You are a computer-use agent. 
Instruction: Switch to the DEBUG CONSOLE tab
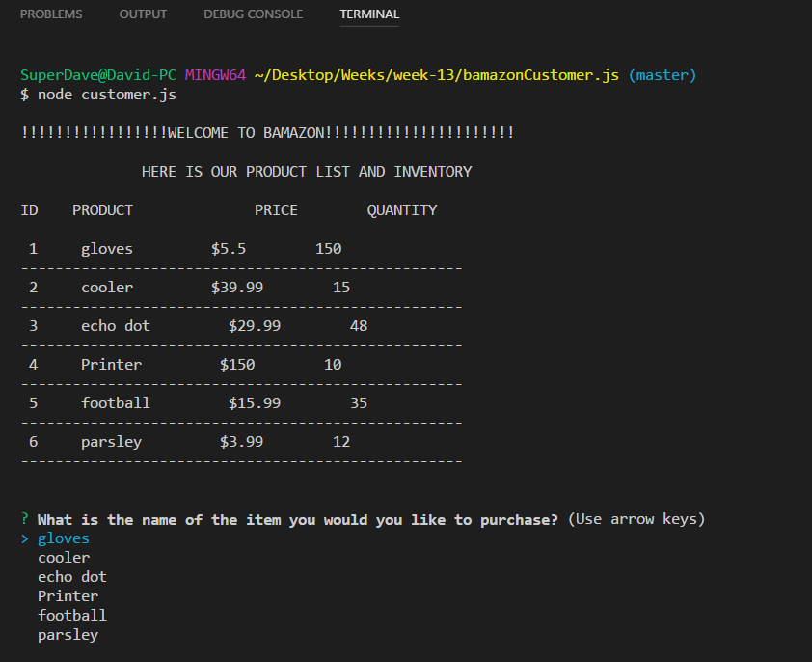click(253, 14)
